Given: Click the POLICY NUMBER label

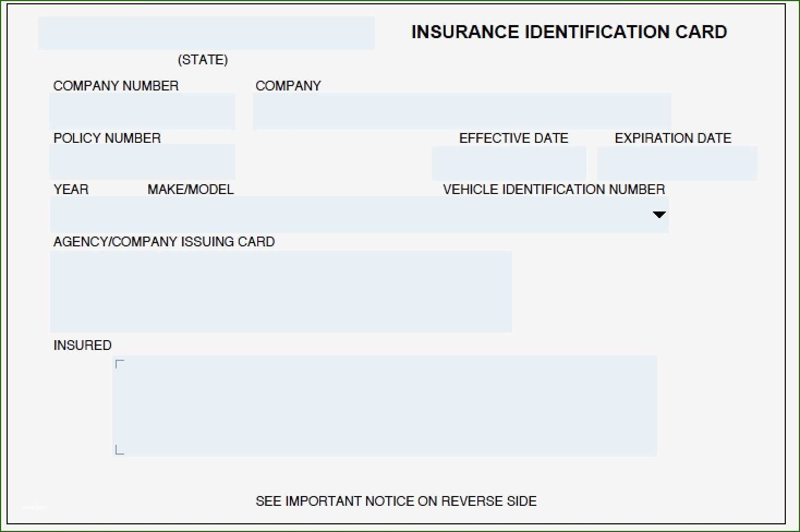Looking at the screenshot, I should (107, 138).
